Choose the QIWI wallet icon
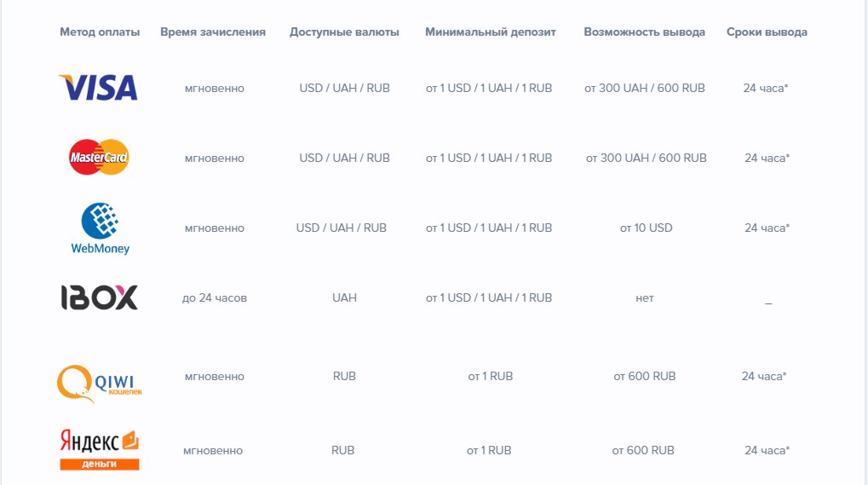 (x=100, y=382)
